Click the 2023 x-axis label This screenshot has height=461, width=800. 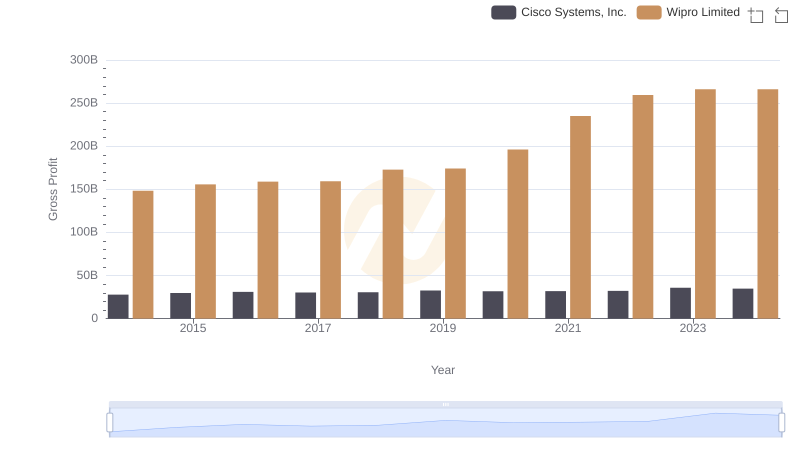tap(693, 328)
